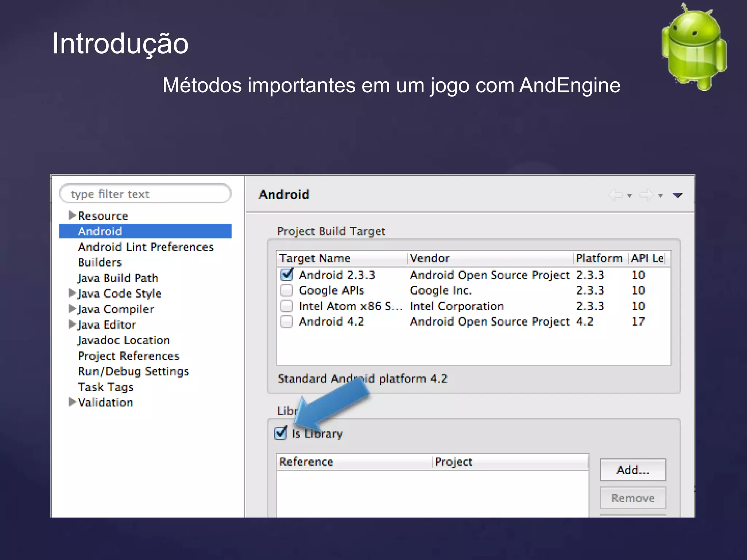Viewport: 747px width, 560px height.
Task: Click API level '17' cell
Action: (638, 322)
